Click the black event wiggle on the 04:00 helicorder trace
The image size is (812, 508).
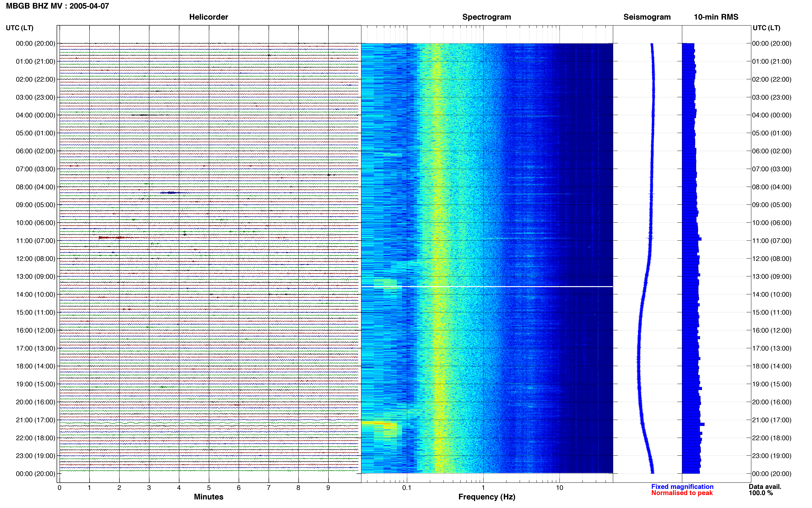point(143,115)
